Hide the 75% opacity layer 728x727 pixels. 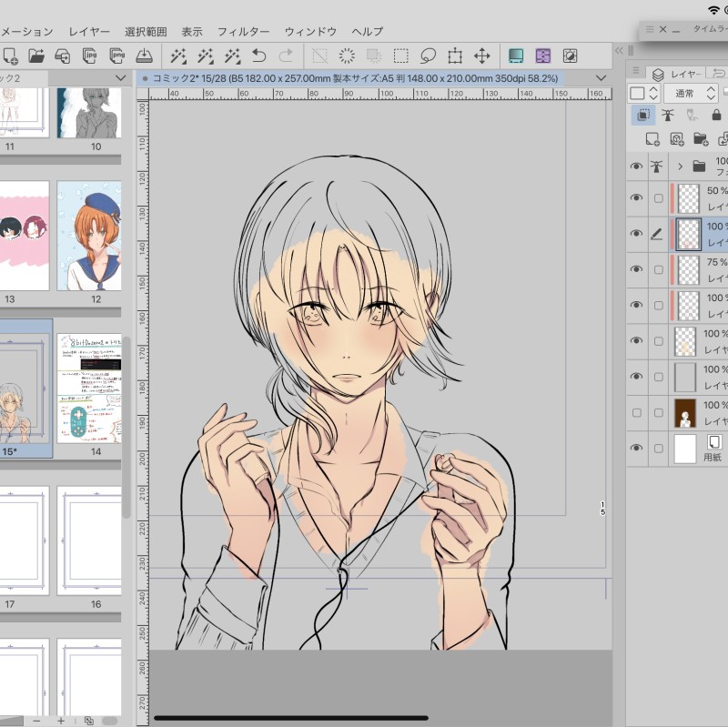pyautogui.click(x=636, y=269)
